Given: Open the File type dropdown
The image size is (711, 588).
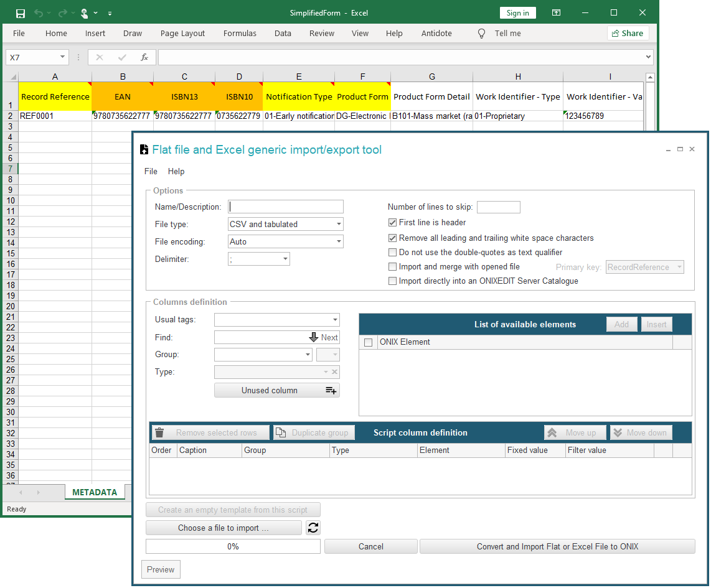Looking at the screenshot, I should 339,224.
